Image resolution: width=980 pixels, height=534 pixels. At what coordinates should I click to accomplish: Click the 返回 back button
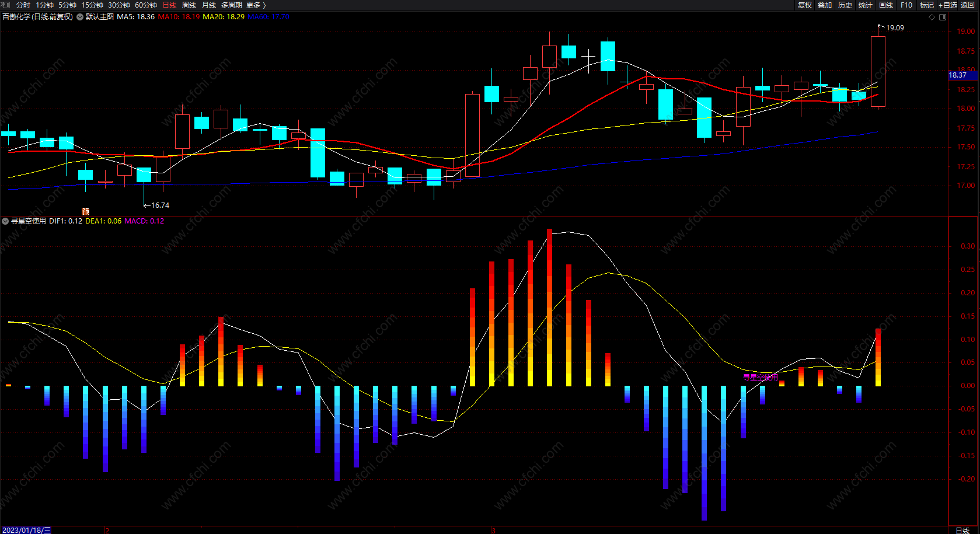(968, 5)
